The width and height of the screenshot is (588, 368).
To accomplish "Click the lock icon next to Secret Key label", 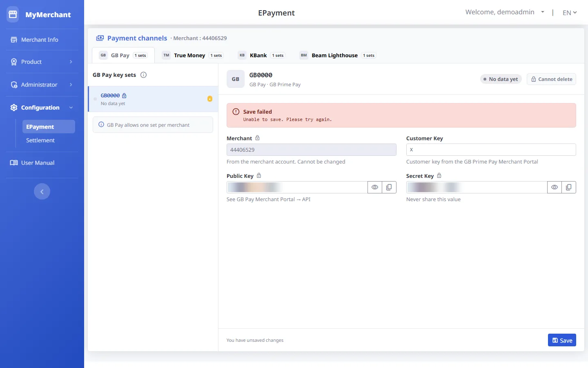I will coord(439,176).
